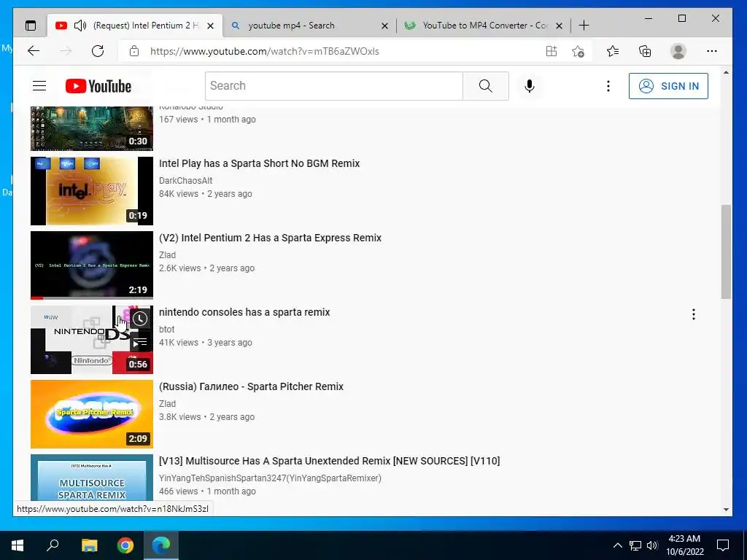Open action menu for nintendo consoles video

[694, 314]
